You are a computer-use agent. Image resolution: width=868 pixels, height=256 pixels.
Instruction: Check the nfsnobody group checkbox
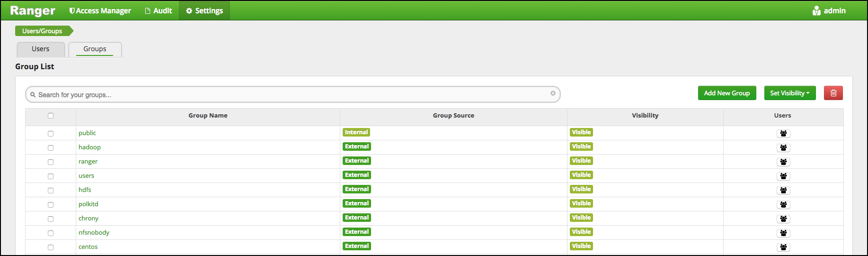(51, 233)
